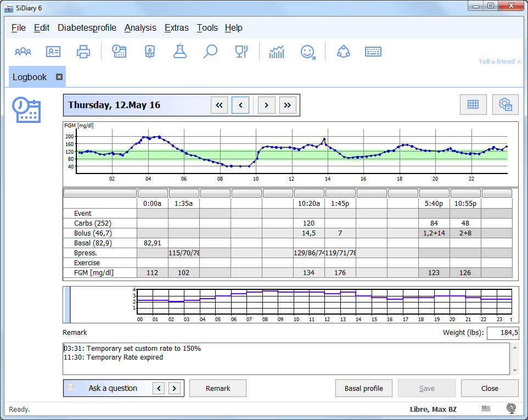This screenshot has height=420, width=528.
Task: Click the smiley face icon
Action: (x=308, y=52)
